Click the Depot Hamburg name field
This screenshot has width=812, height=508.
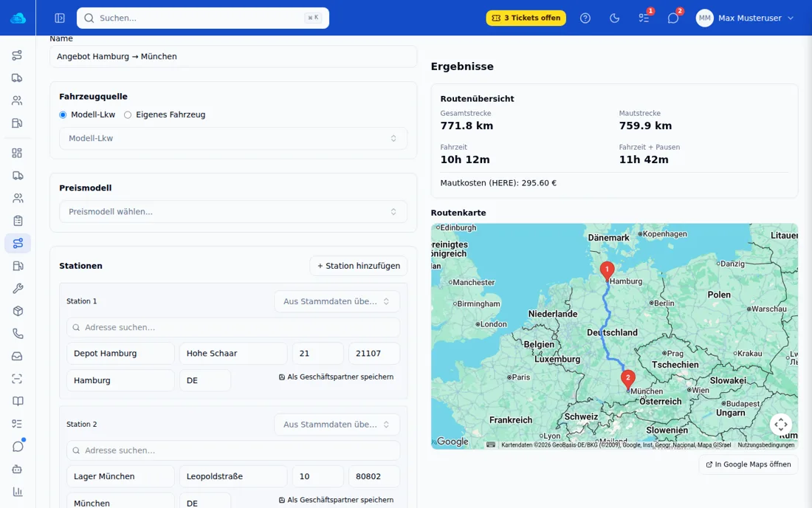pos(120,353)
